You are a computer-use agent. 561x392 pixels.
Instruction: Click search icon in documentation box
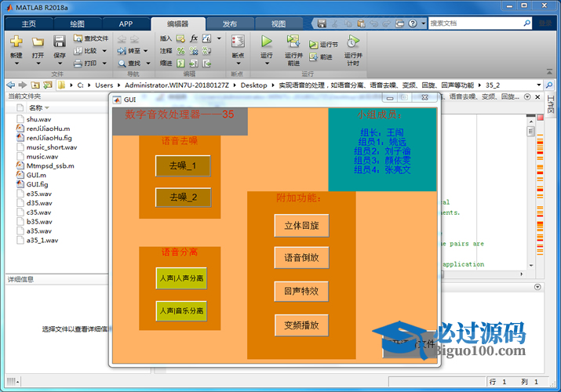pyautogui.click(x=526, y=24)
